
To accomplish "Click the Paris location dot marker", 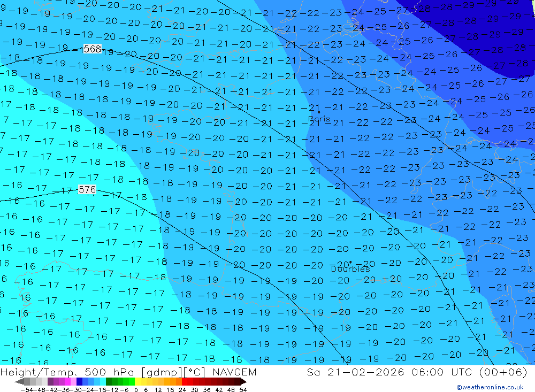I will coord(319,112).
